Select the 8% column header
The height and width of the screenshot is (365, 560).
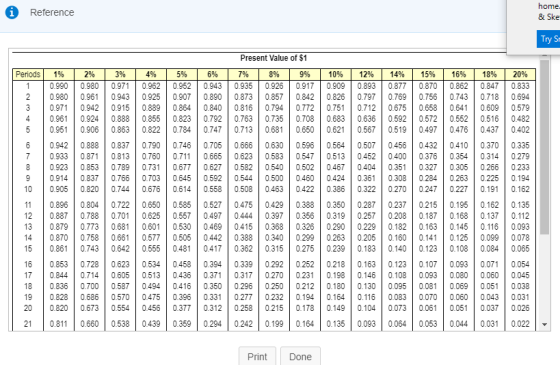click(274, 74)
